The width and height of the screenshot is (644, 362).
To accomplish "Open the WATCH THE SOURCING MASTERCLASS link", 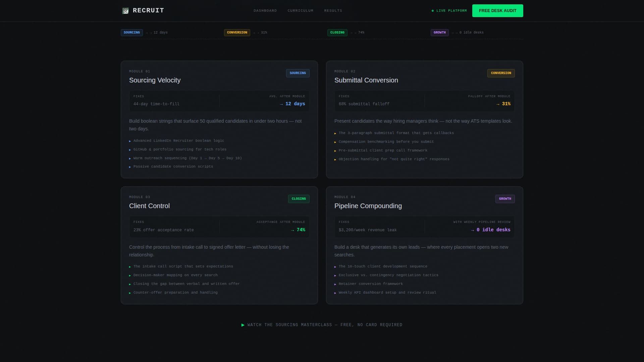I will point(324,324).
